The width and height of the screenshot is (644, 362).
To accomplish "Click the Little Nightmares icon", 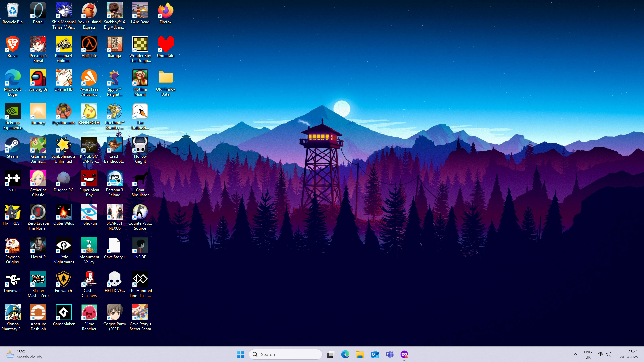I will pos(64,246).
